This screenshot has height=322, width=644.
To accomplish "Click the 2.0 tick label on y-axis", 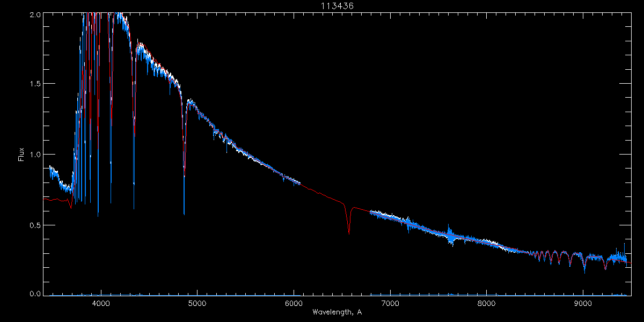I will [x=35, y=13].
